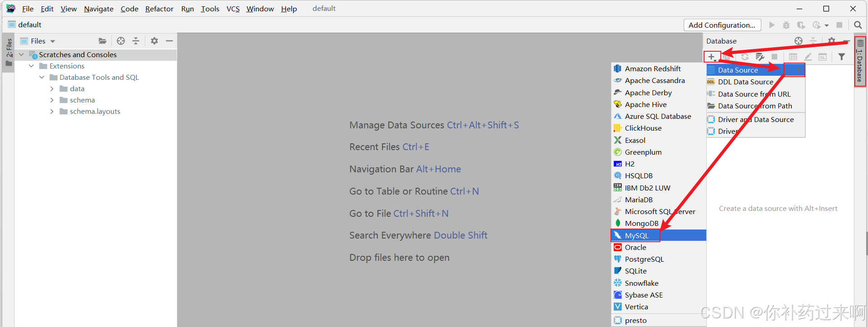The width and height of the screenshot is (868, 327).
Task: Click the locate target icon in Files panel
Action: tap(121, 41)
